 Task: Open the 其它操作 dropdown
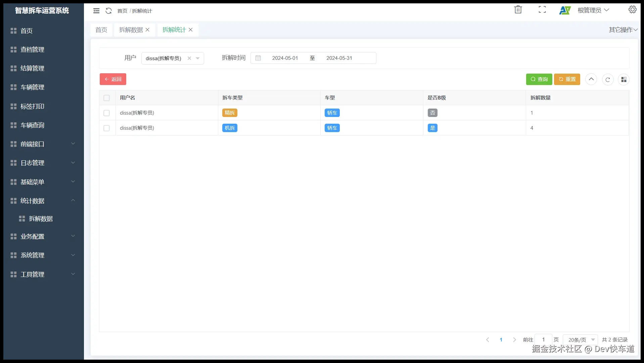623,30
